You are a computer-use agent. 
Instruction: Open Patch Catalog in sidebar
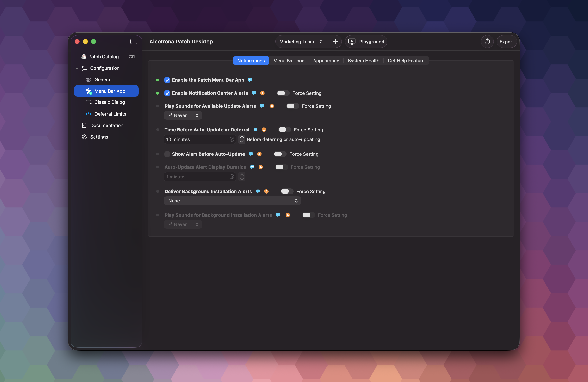[106, 57]
